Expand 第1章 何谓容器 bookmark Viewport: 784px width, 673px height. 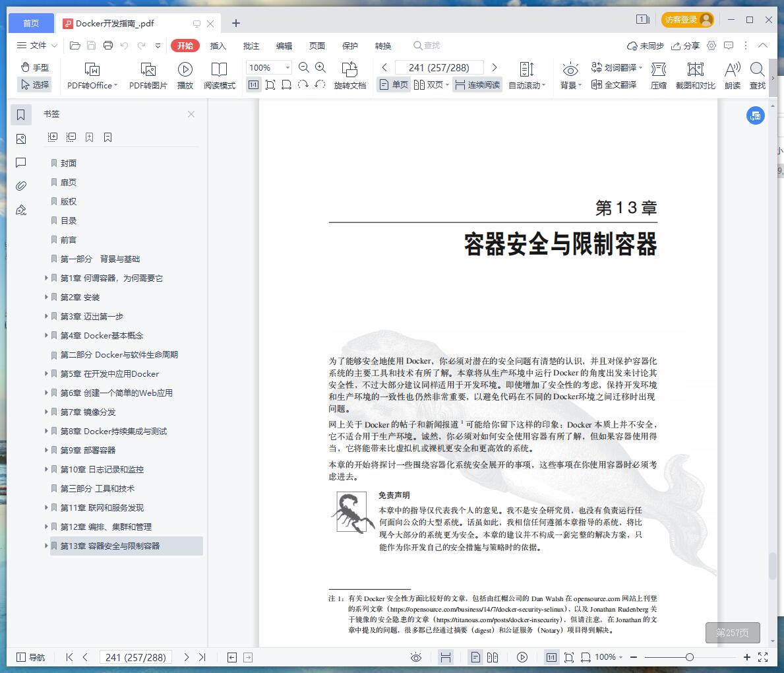pyautogui.click(x=46, y=278)
